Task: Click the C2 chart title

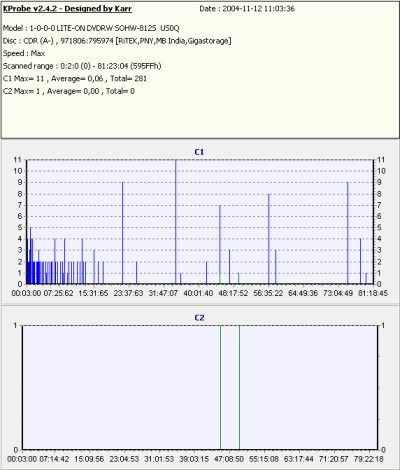Action: pyautogui.click(x=199, y=318)
